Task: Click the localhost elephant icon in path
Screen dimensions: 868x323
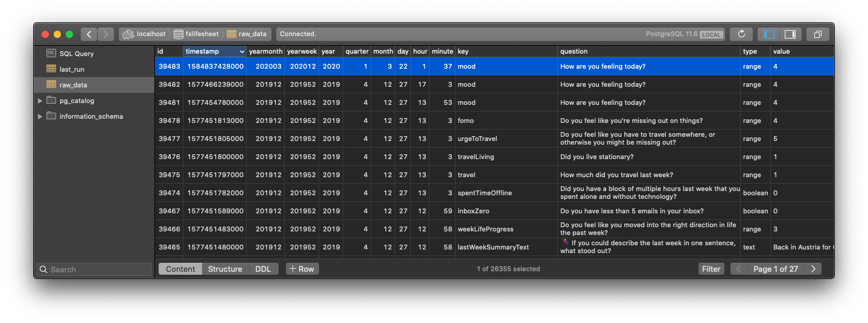Action: (x=128, y=34)
